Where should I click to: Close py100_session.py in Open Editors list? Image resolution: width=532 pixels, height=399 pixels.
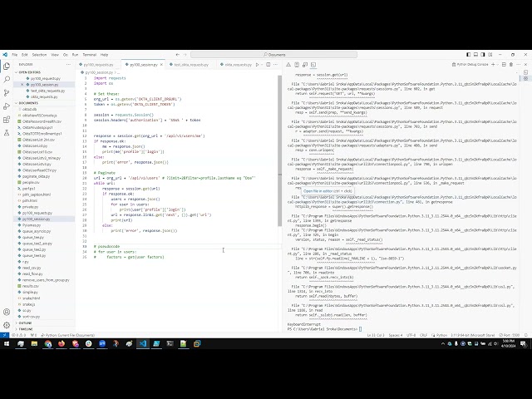[22, 85]
